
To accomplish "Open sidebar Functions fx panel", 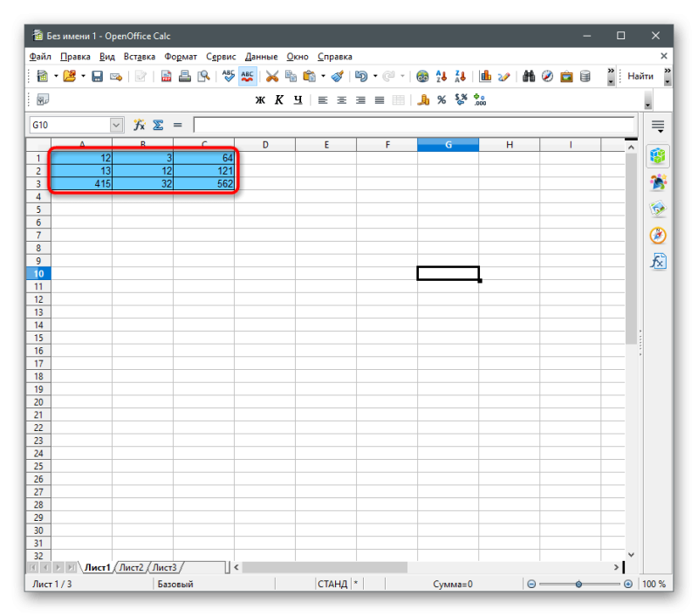I will (x=658, y=262).
